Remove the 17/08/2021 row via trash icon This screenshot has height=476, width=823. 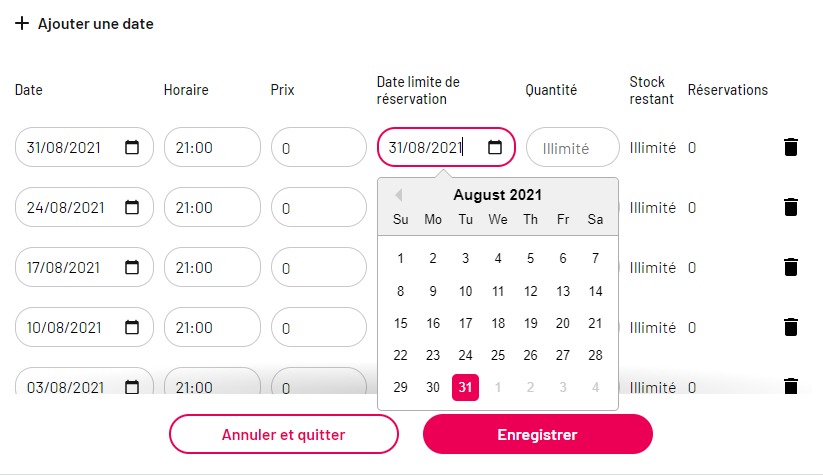tap(790, 267)
